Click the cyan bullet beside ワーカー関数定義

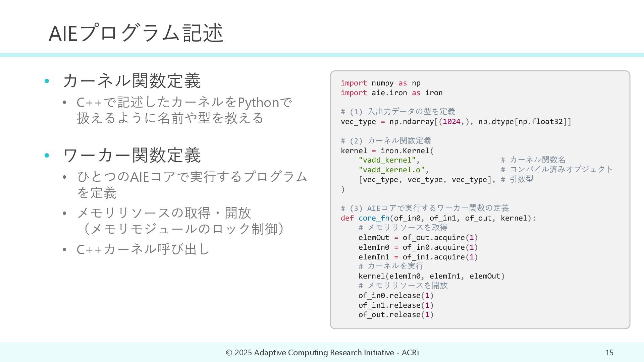[47, 155]
